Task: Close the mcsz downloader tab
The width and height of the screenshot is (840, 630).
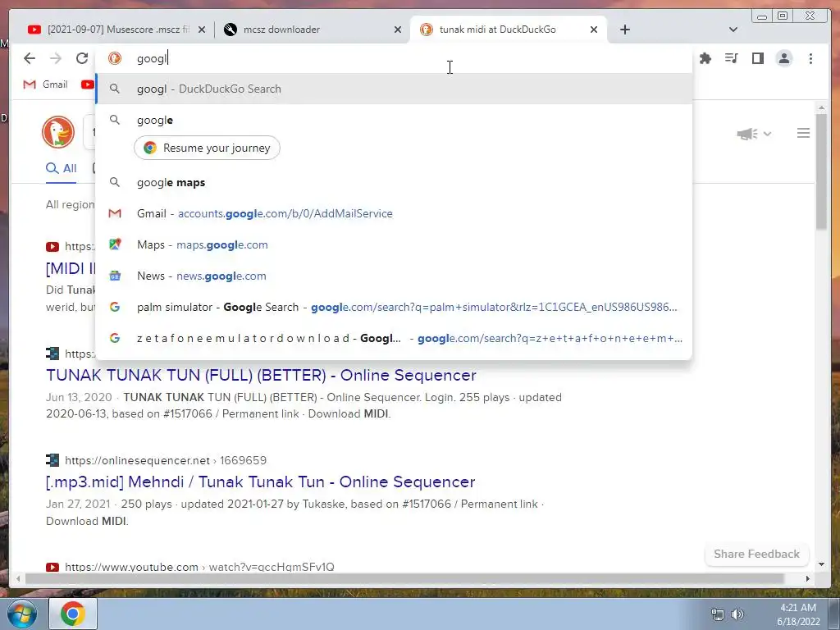Action: tap(398, 30)
